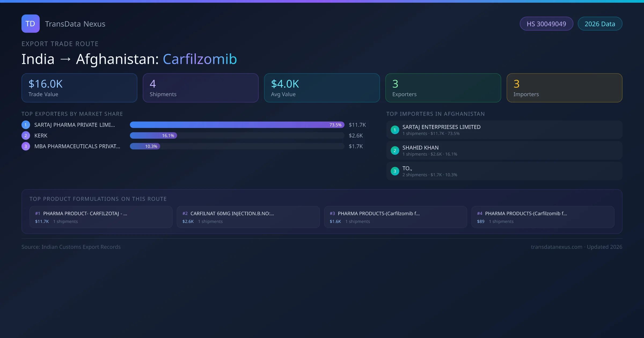
Task: Open the $4.0K Avg Value card
Action: point(322,88)
